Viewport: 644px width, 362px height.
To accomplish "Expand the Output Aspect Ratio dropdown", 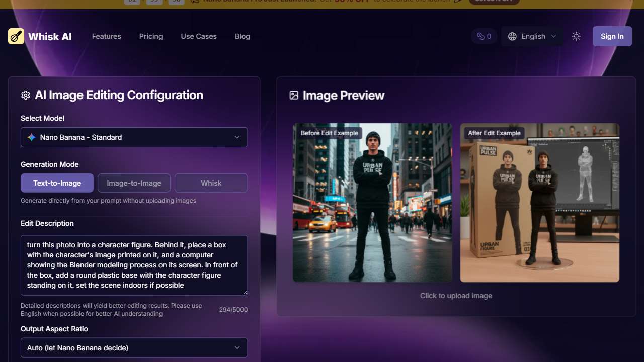I will pyautogui.click(x=134, y=348).
